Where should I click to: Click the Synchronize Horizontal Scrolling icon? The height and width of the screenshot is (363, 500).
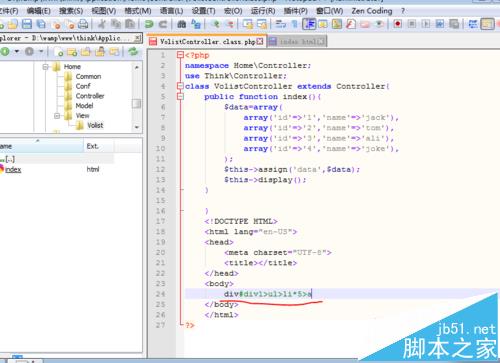(262, 24)
